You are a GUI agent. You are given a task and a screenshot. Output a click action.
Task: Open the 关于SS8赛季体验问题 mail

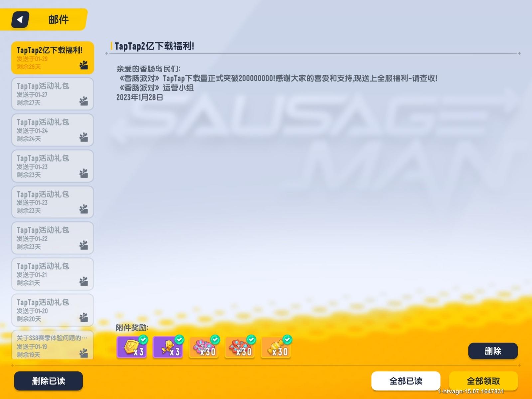(53, 345)
